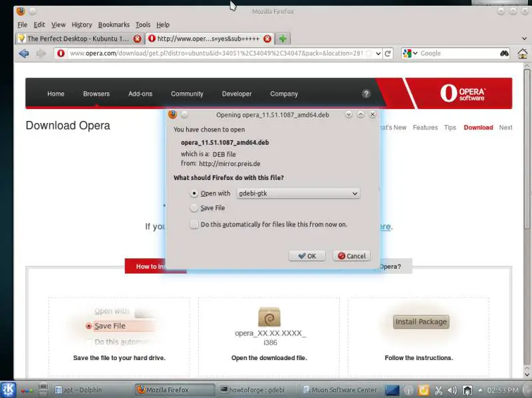Select the Save File radio button
532x398 pixels.
click(194, 208)
